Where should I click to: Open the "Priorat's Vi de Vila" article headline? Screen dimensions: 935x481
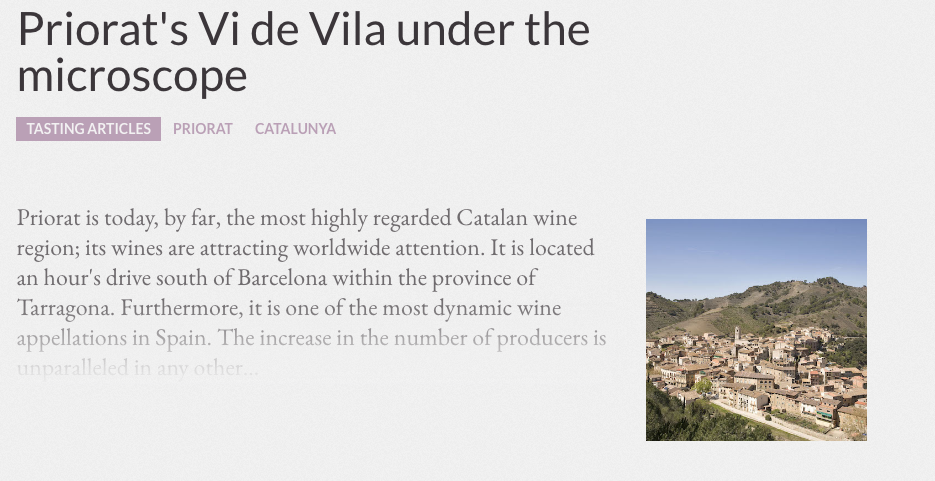click(x=304, y=52)
